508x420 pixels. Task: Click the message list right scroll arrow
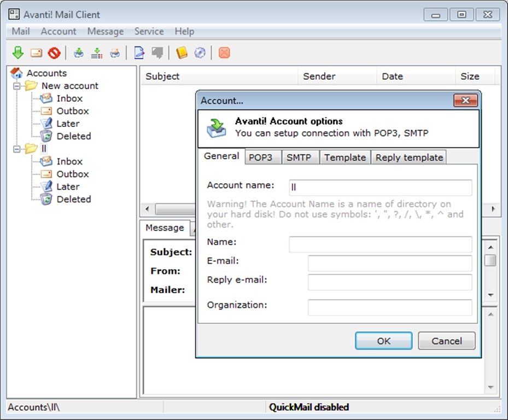[493, 209]
